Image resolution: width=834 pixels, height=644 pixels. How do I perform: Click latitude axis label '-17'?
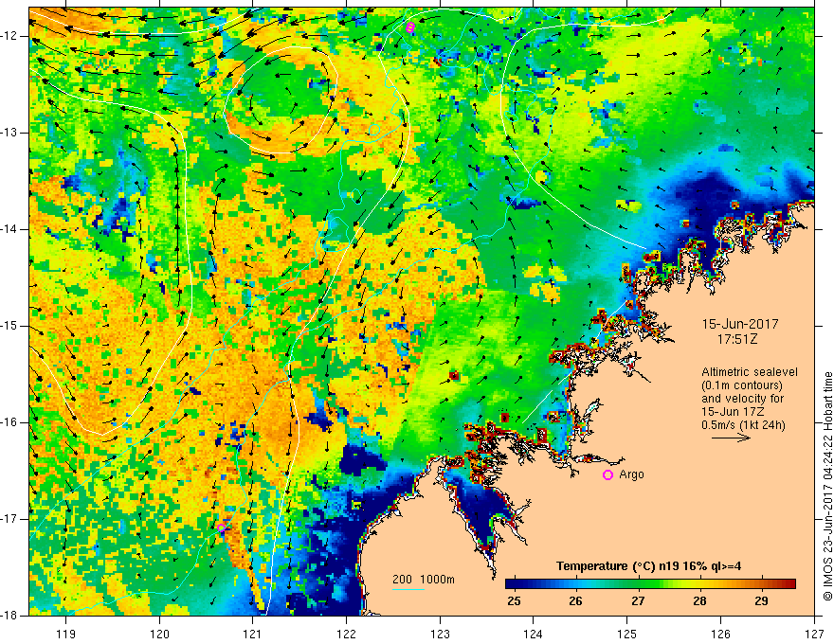point(9,519)
